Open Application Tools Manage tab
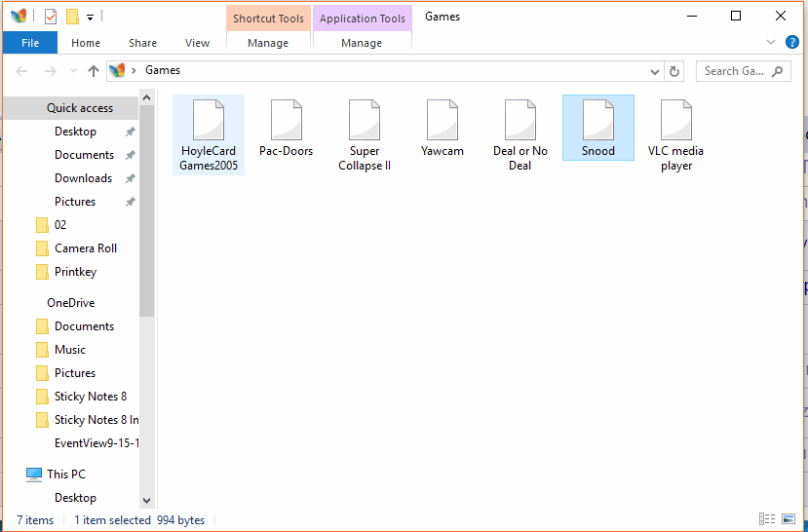The image size is (808, 532). pyautogui.click(x=362, y=43)
